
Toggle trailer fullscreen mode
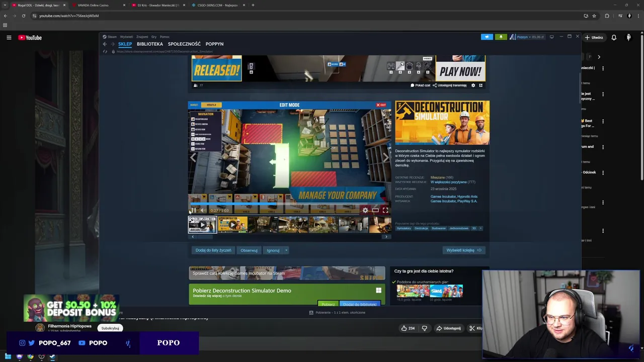pyautogui.click(x=385, y=210)
